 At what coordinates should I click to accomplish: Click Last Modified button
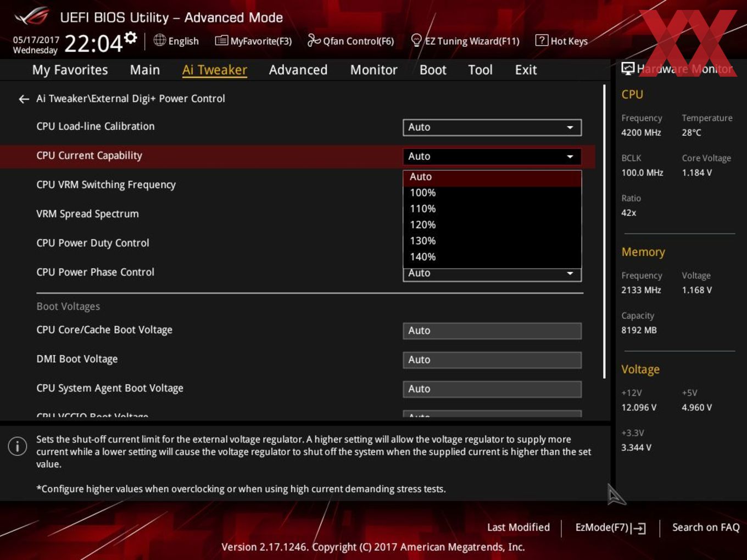[519, 527]
